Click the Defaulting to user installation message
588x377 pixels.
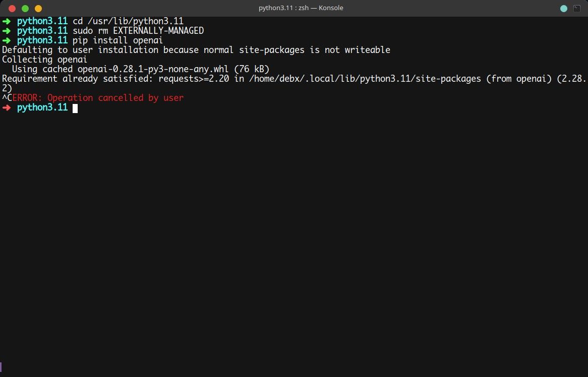(196, 49)
